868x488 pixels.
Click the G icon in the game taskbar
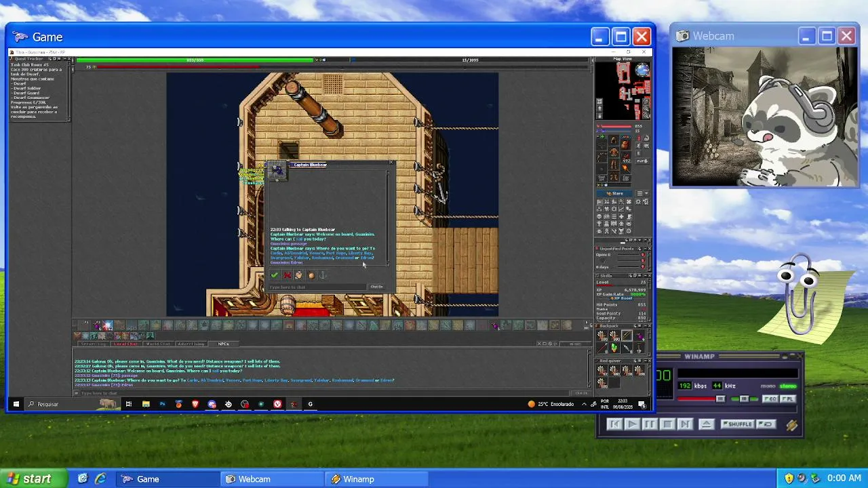[311, 405]
